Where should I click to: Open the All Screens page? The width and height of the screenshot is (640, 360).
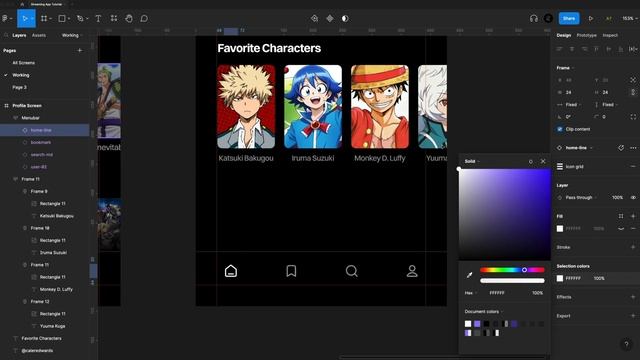23,63
